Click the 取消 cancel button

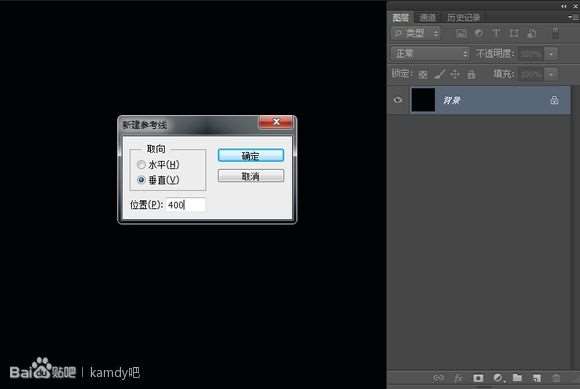[x=251, y=176]
